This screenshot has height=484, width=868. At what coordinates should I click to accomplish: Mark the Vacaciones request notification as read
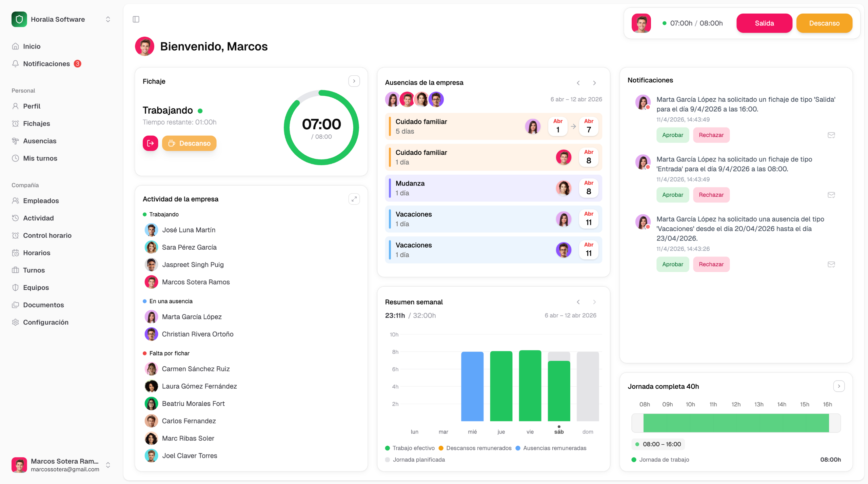pos(831,264)
